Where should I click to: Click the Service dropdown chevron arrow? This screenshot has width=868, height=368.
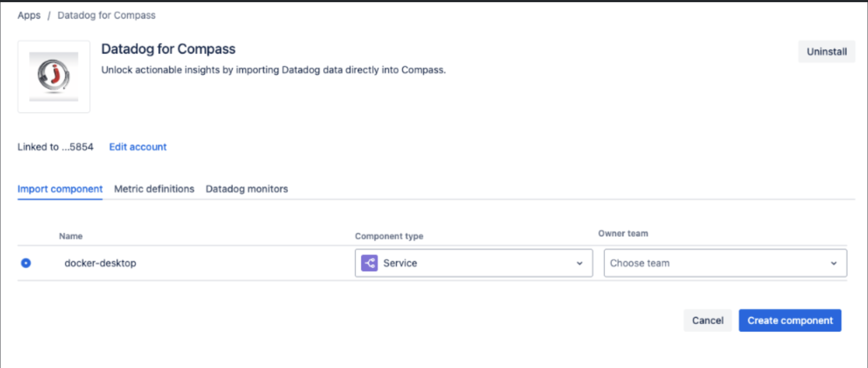(x=579, y=264)
